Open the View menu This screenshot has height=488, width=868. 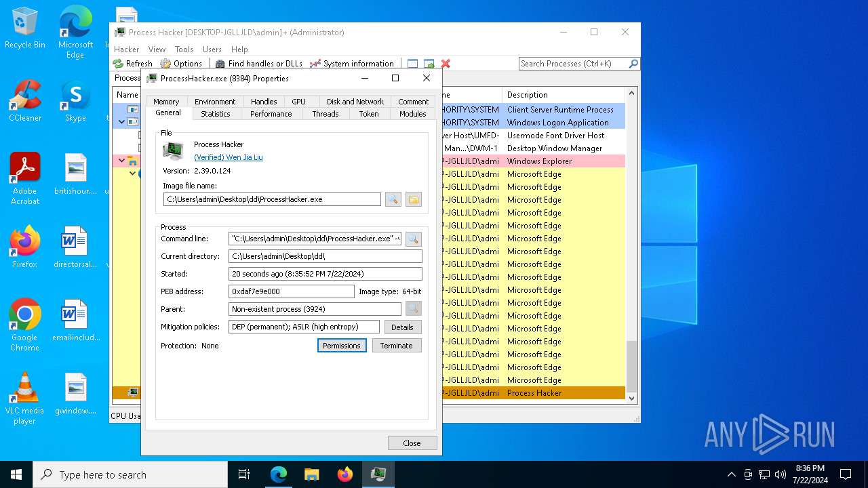(157, 49)
